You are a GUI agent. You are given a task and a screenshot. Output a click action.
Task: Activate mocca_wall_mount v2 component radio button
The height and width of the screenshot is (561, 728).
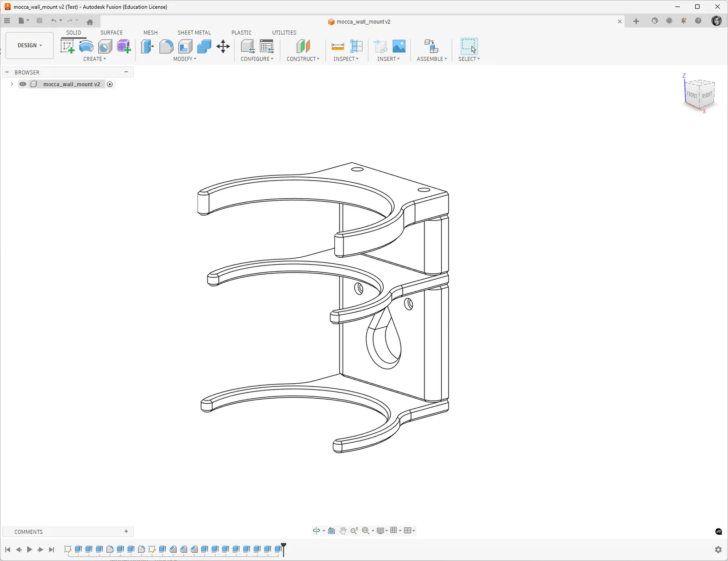click(x=110, y=84)
